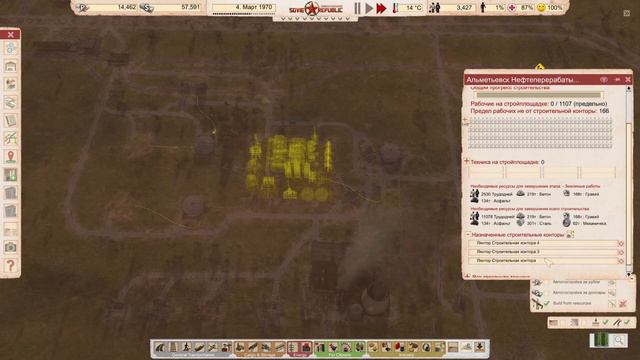The height and width of the screenshot is (360, 640).
Task: Select row Ликтор Строительная контора 3
Action: (543, 252)
